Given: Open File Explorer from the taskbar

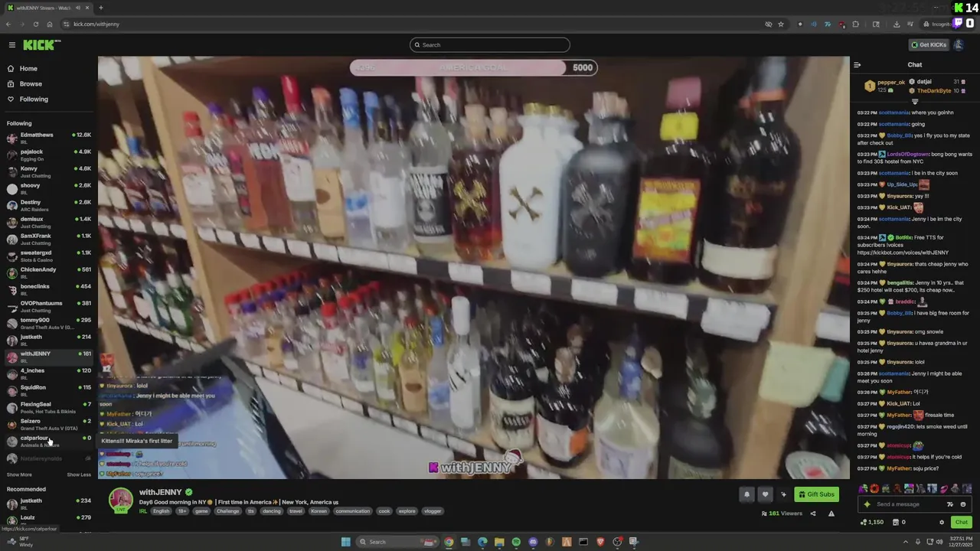Looking at the screenshot, I should tap(499, 542).
